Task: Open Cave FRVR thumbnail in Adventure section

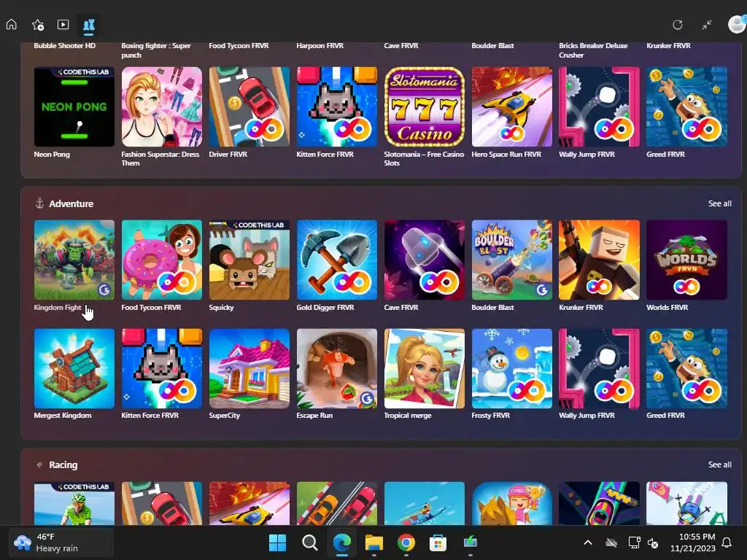Action: pos(425,260)
